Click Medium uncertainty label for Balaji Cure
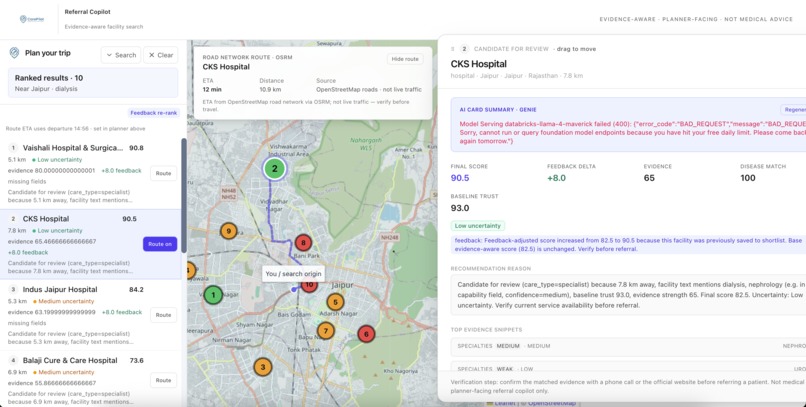 tap(64, 372)
